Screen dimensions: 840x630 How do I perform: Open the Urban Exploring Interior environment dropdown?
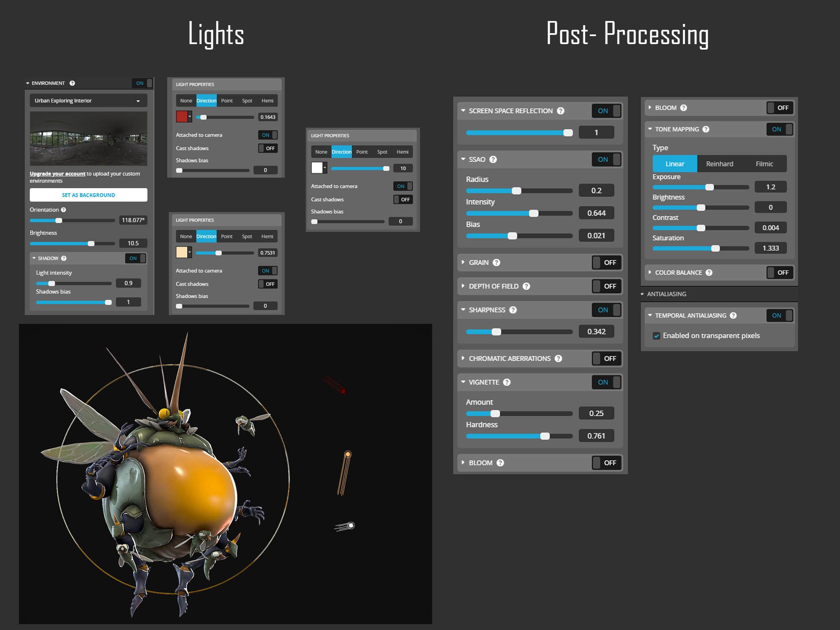coord(88,101)
